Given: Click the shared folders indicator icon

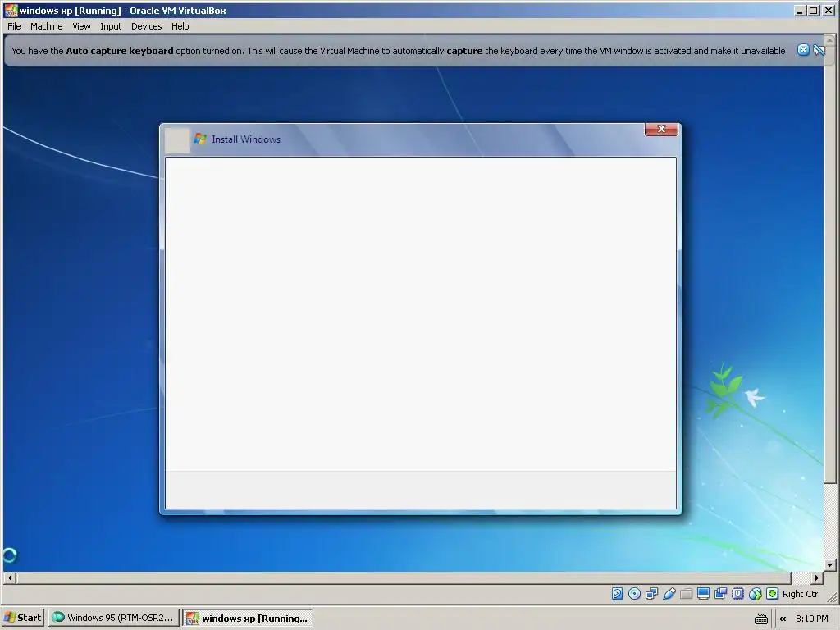Looking at the screenshot, I should [x=687, y=594].
